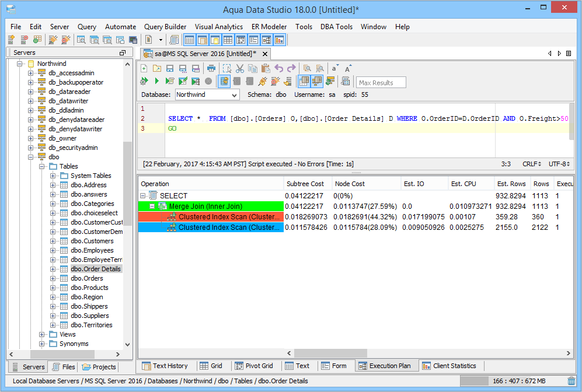This screenshot has width=582, height=392.
Task: Click the Max Results input field
Action: [x=381, y=82]
